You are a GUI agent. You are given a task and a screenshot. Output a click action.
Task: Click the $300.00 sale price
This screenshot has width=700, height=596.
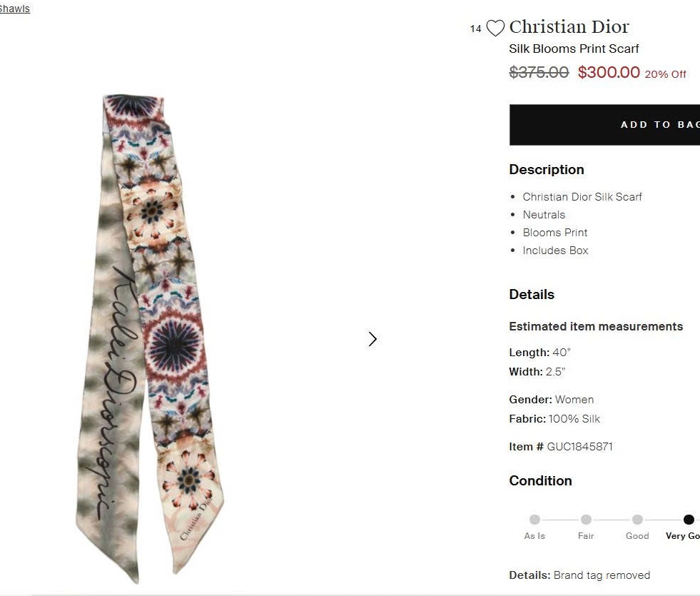coord(609,72)
